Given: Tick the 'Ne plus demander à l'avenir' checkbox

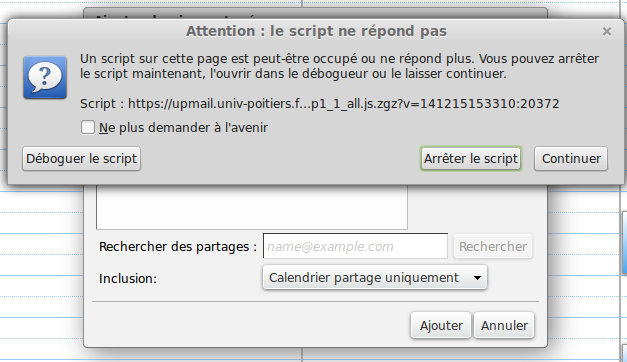Looking at the screenshot, I should (x=88, y=128).
